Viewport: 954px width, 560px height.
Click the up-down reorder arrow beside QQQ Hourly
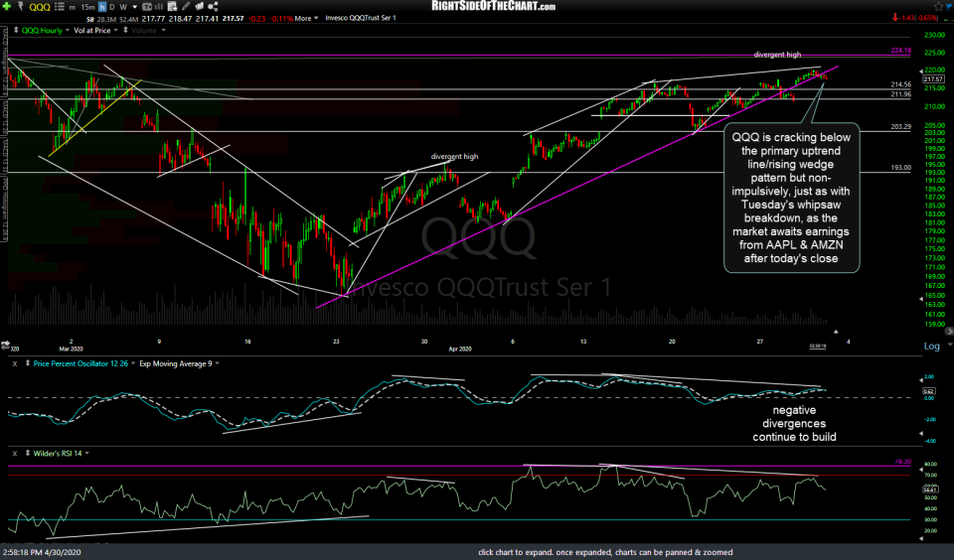(x=16, y=30)
